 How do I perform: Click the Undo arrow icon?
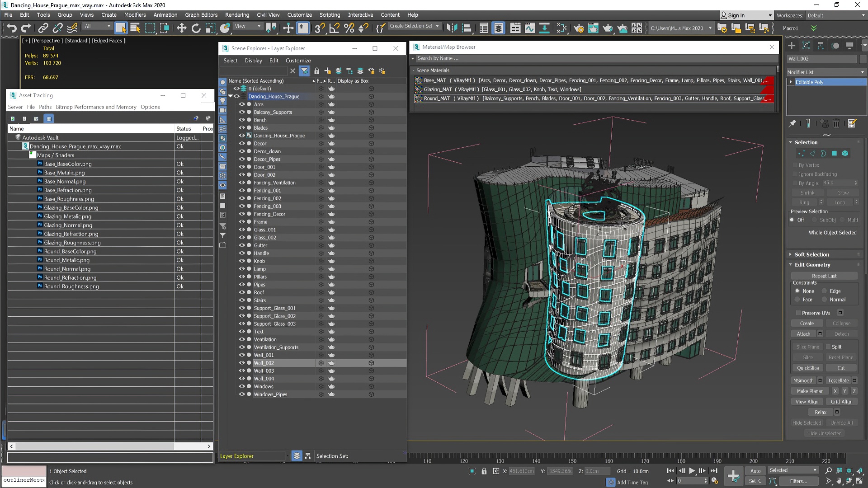[x=11, y=28]
